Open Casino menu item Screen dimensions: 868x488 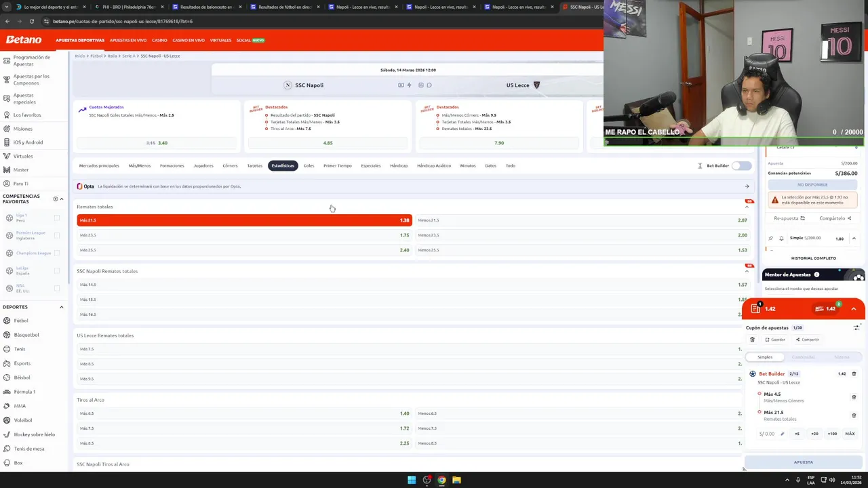pyautogui.click(x=159, y=40)
